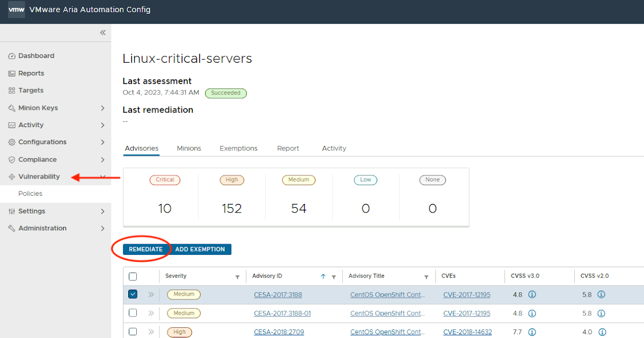Expand details of CESA-2017:3188 row
The image size is (644, 338).
tap(151, 295)
